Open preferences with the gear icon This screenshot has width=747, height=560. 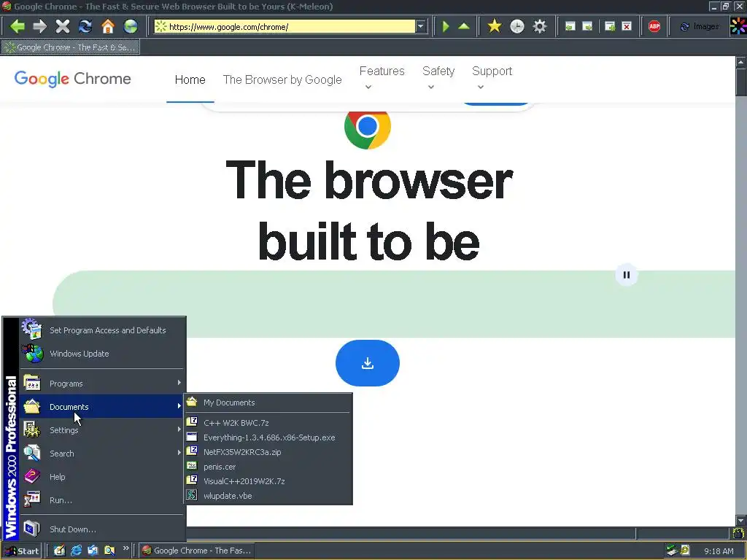coord(539,26)
